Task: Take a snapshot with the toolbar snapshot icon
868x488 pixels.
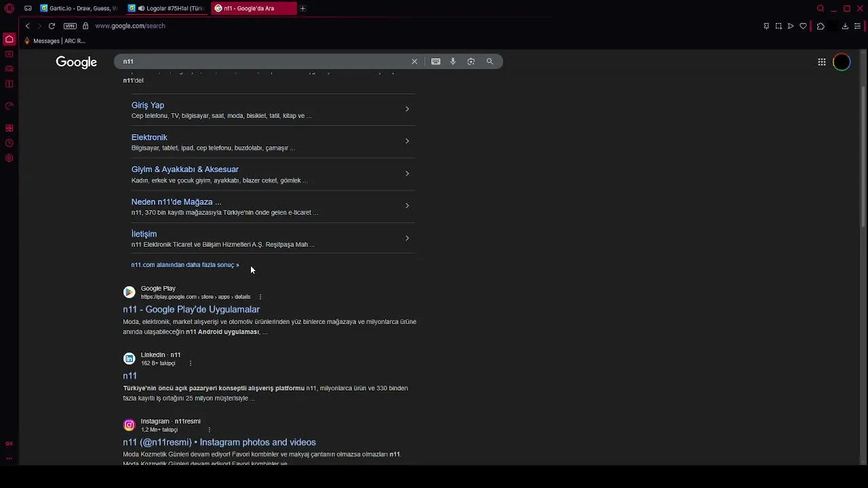Action: (778, 26)
